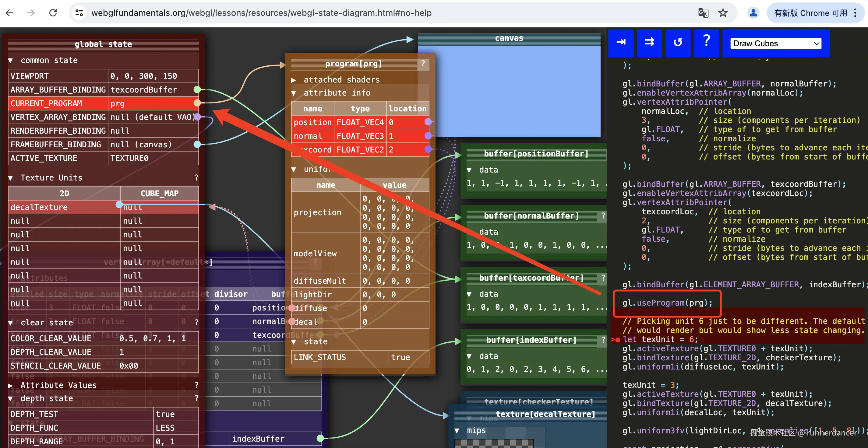868x448 pixels.
Task: Click the browser reload icon
Action: coord(53,13)
